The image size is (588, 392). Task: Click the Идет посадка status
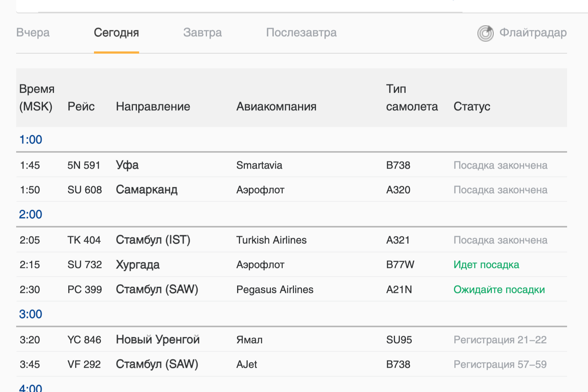pos(486,265)
